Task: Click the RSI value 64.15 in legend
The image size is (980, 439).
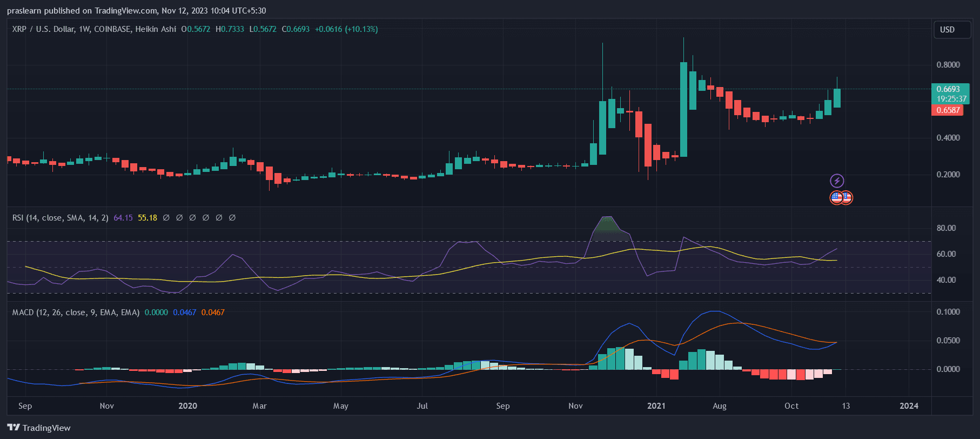Action: [x=123, y=218]
